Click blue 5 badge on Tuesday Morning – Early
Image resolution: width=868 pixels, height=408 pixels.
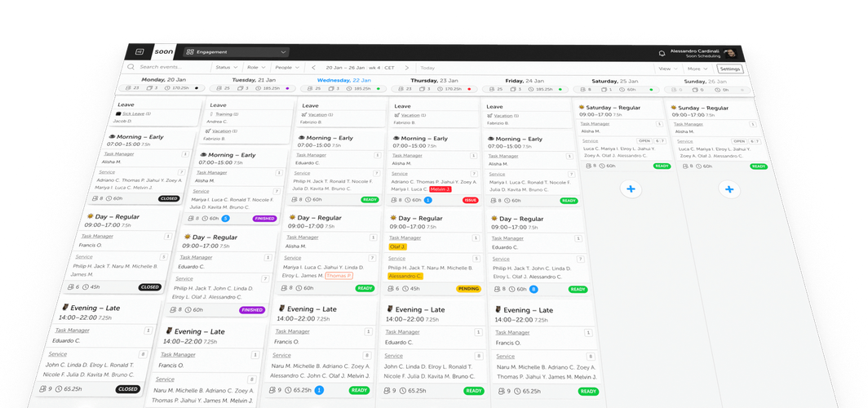225,218
